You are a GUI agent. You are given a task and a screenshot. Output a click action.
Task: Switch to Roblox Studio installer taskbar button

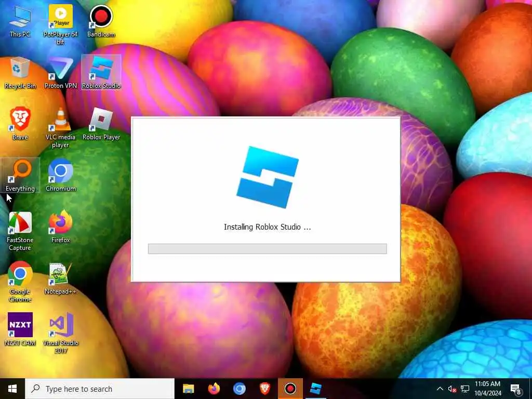315,389
